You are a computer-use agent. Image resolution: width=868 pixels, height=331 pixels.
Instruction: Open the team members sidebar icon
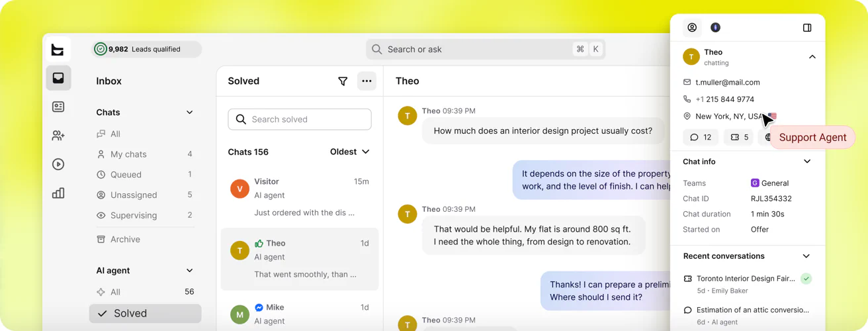tap(58, 136)
